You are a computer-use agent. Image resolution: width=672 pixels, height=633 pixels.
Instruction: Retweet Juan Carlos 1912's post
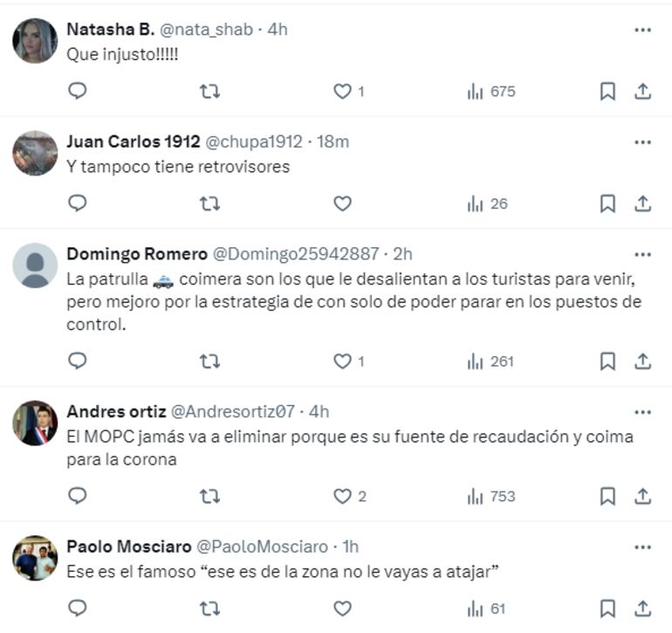[x=209, y=203]
